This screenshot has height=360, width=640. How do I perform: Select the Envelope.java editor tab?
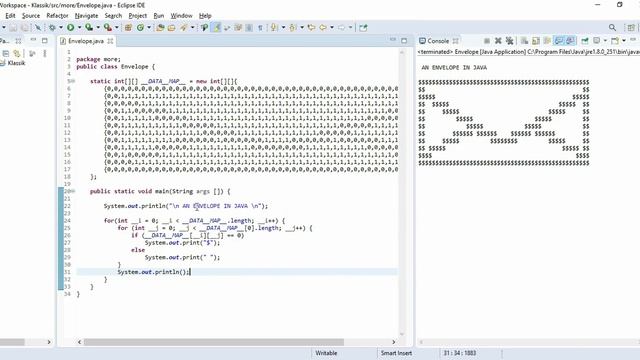pos(86,41)
